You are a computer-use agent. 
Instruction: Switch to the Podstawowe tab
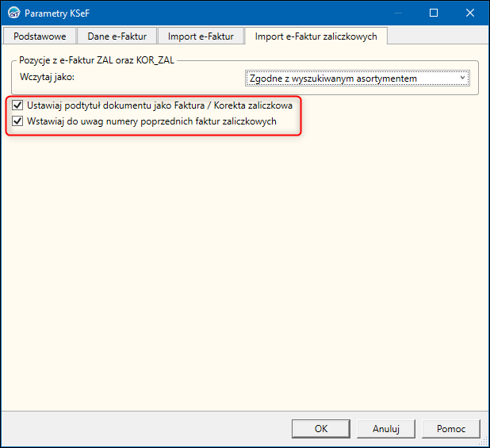pos(39,36)
